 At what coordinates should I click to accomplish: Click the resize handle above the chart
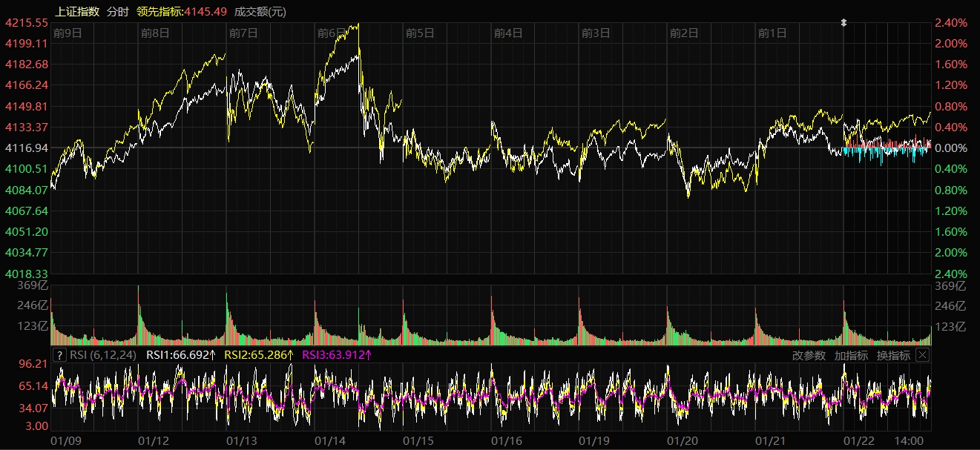[x=843, y=23]
